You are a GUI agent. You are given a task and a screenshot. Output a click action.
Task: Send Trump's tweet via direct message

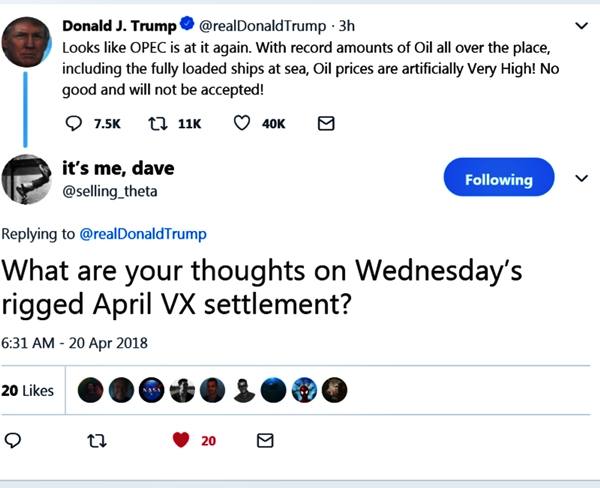[325, 123]
